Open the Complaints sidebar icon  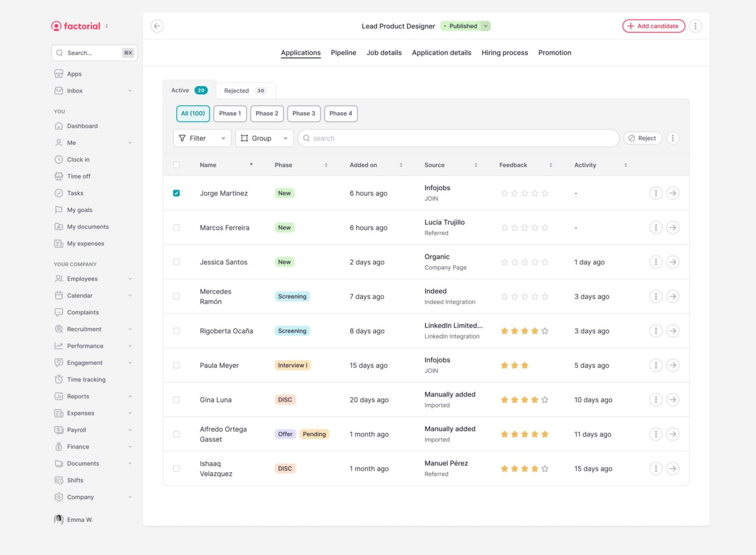click(59, 312)
